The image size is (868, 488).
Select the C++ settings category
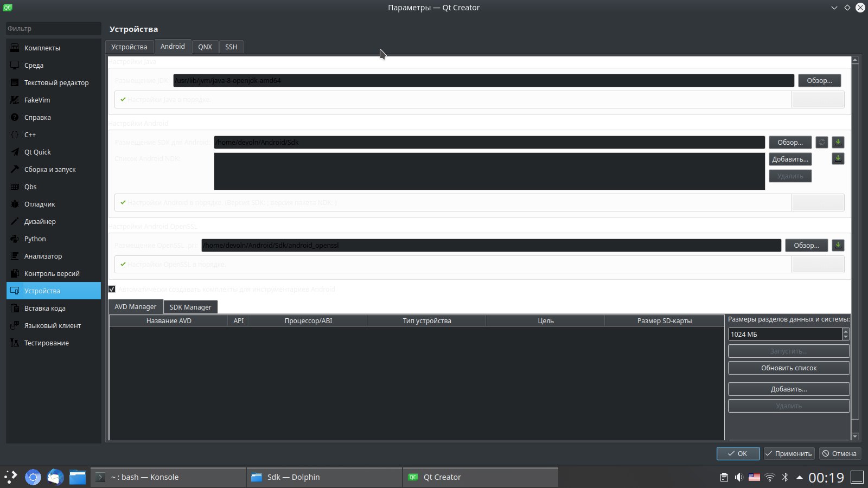(53, 134)
